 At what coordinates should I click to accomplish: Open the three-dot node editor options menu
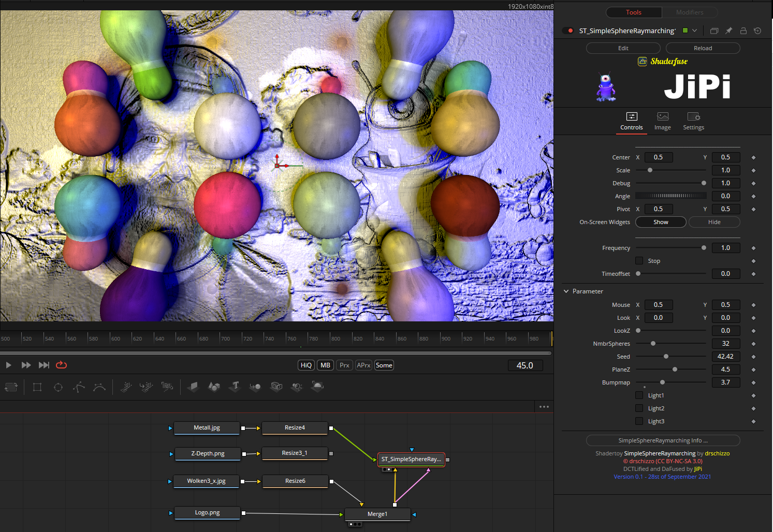point(544,407)
